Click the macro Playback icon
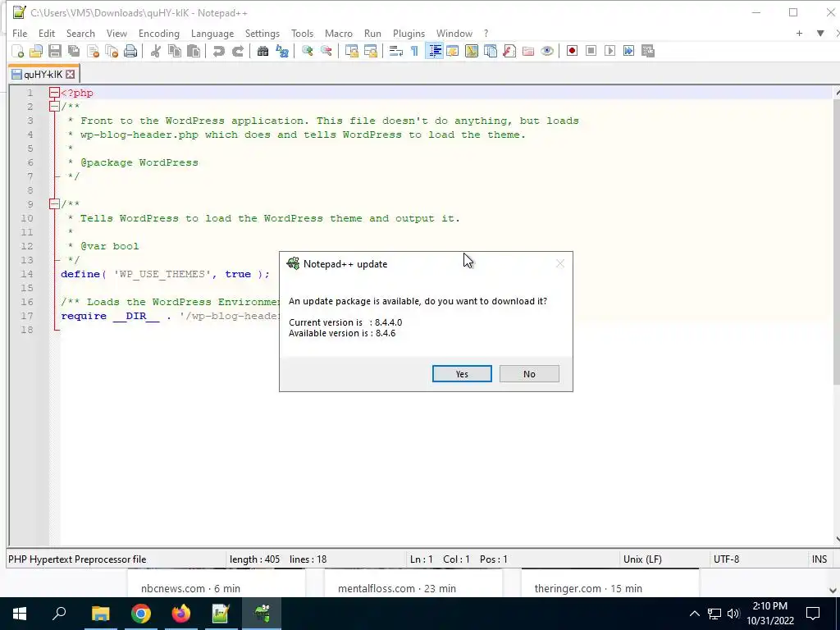This screenshot has width=840, height=630. [x=609, y=52]
